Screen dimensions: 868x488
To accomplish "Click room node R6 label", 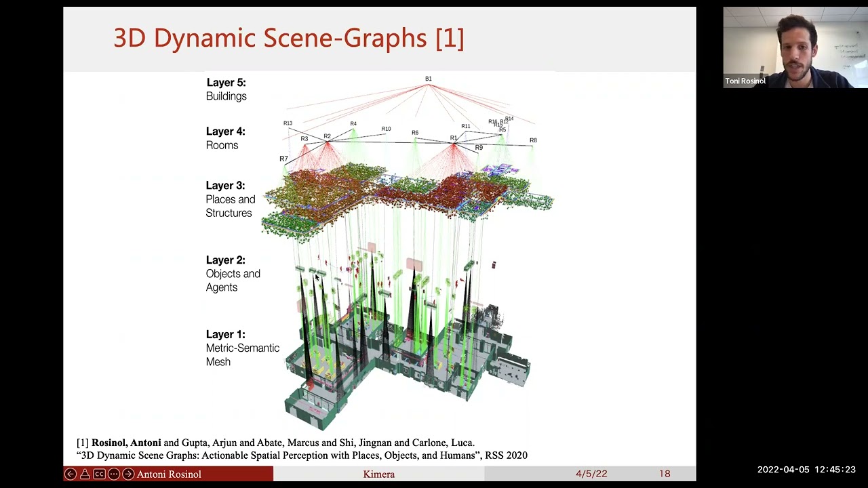I will click(415, 133).
